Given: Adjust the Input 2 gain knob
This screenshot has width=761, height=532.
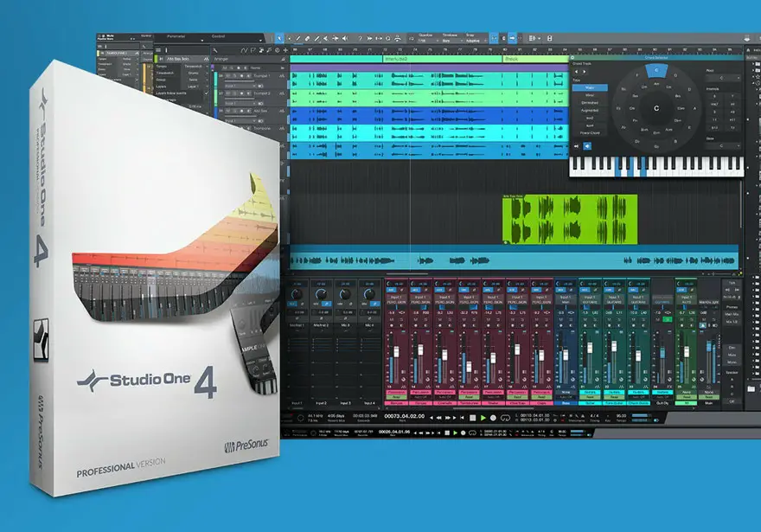Looking at the screenshot, I should click(321, 294).
